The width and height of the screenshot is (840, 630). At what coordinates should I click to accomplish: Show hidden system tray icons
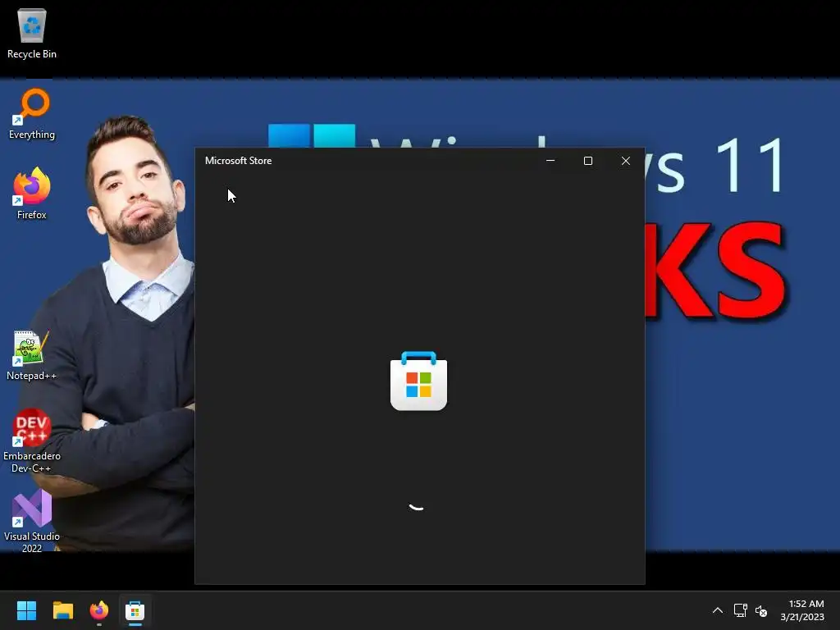tap(717, 610)
